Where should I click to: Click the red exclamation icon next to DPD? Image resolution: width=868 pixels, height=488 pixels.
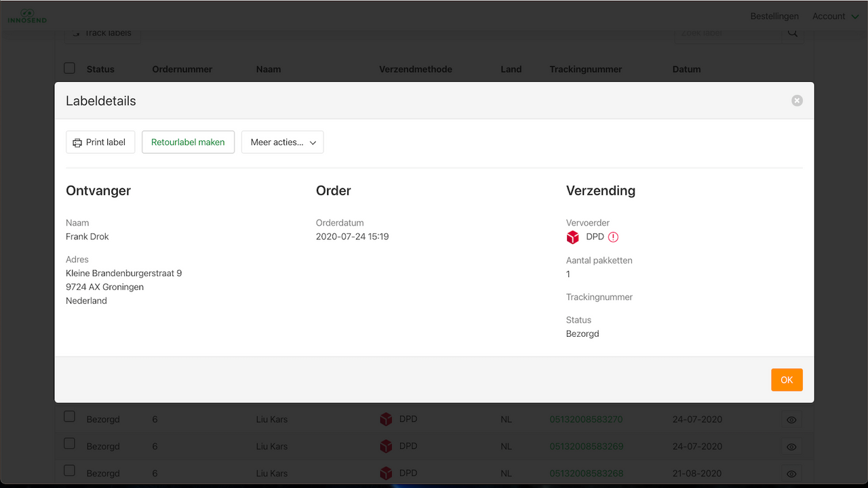pyautogui.click(x=612, y=237)
